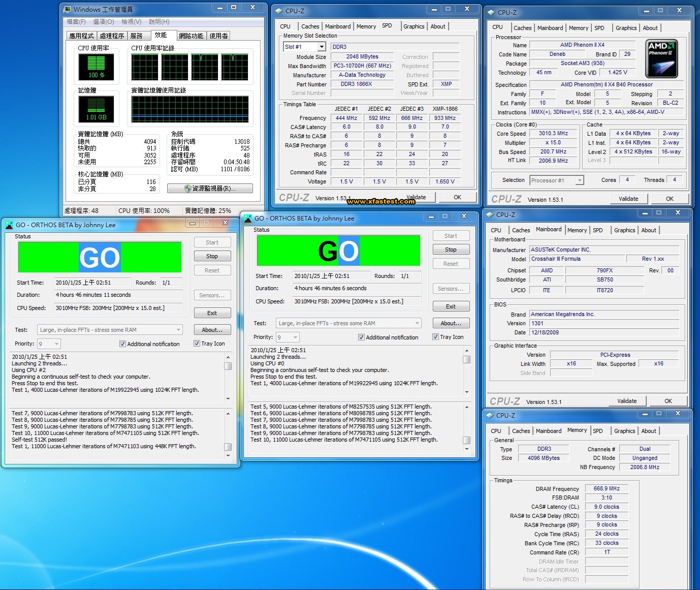
Task: Click the memory 1.01 GB gauge
Action: coord(96,109)
